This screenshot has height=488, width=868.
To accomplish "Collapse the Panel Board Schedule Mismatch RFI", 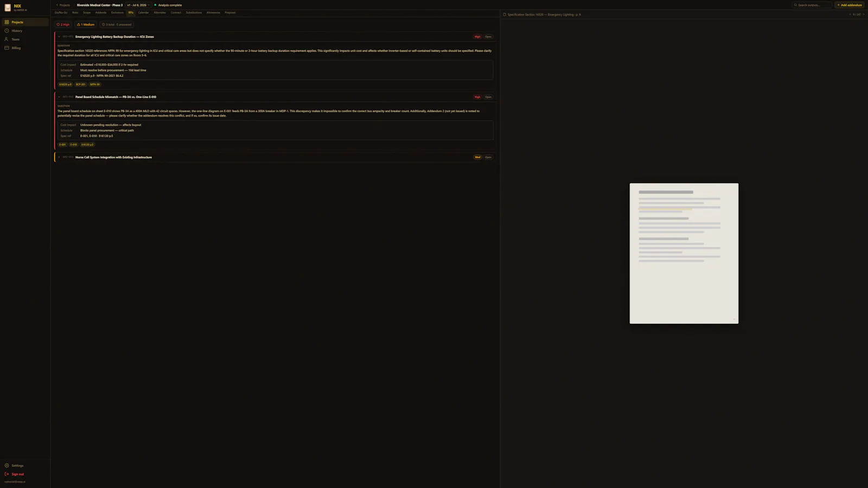I will click(x=59, y=97).
